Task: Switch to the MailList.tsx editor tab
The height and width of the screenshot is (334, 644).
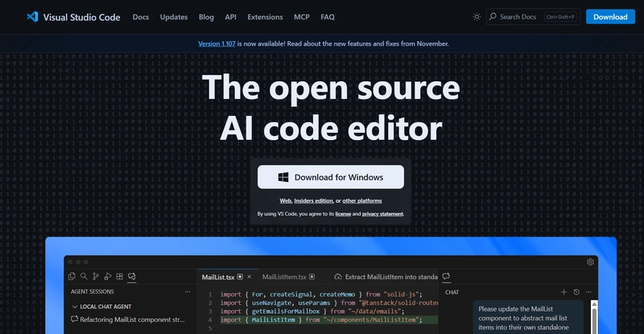Action: click(x=226, y=277)
